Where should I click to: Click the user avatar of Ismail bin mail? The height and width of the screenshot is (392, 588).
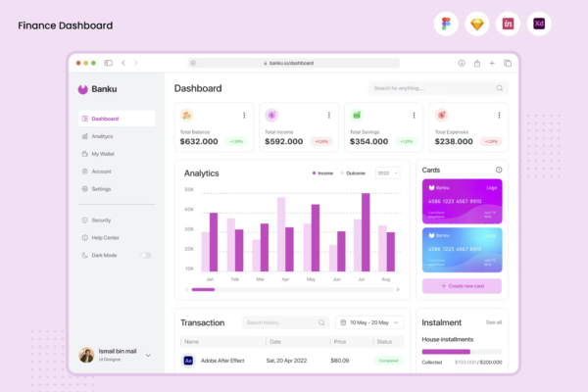pos(86,355)
